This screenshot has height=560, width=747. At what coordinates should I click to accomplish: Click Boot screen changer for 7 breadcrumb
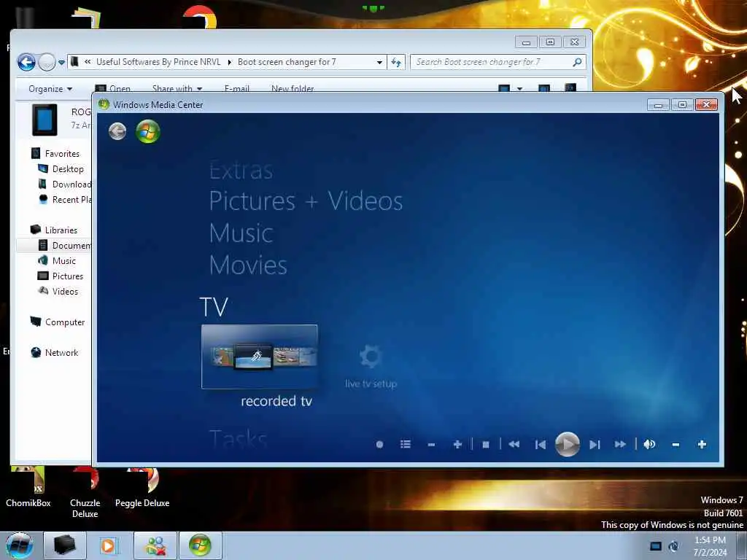point(287,62)
